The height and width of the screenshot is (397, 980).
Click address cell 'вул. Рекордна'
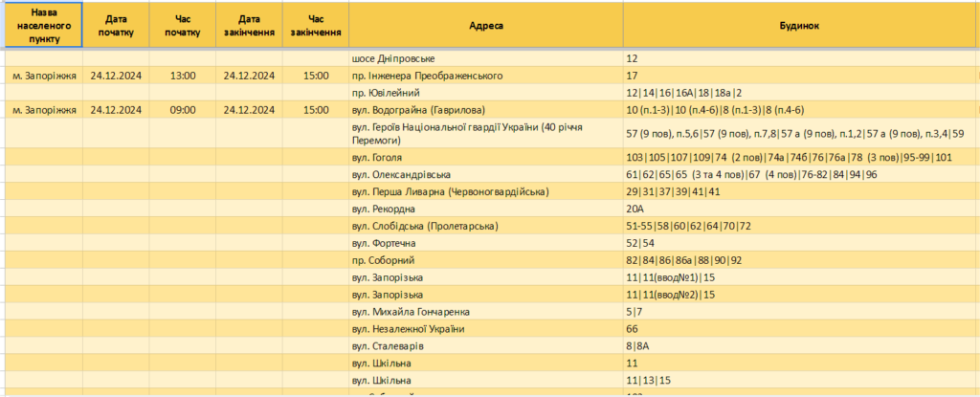(486, 209)
